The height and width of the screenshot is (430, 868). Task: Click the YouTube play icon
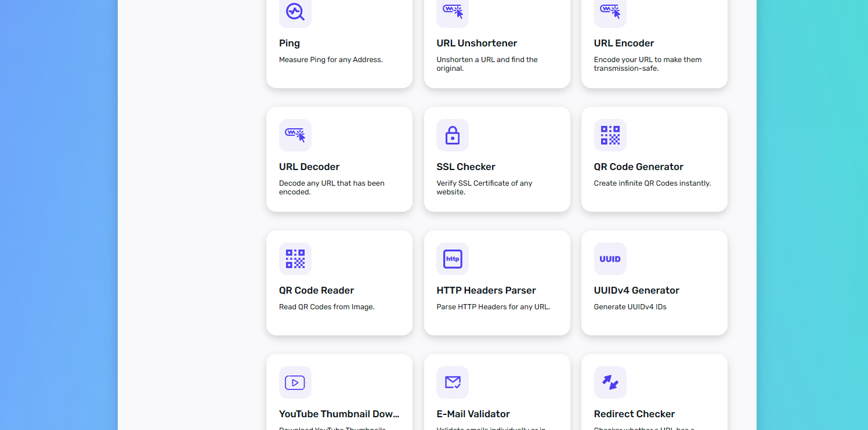pos(295,382)
